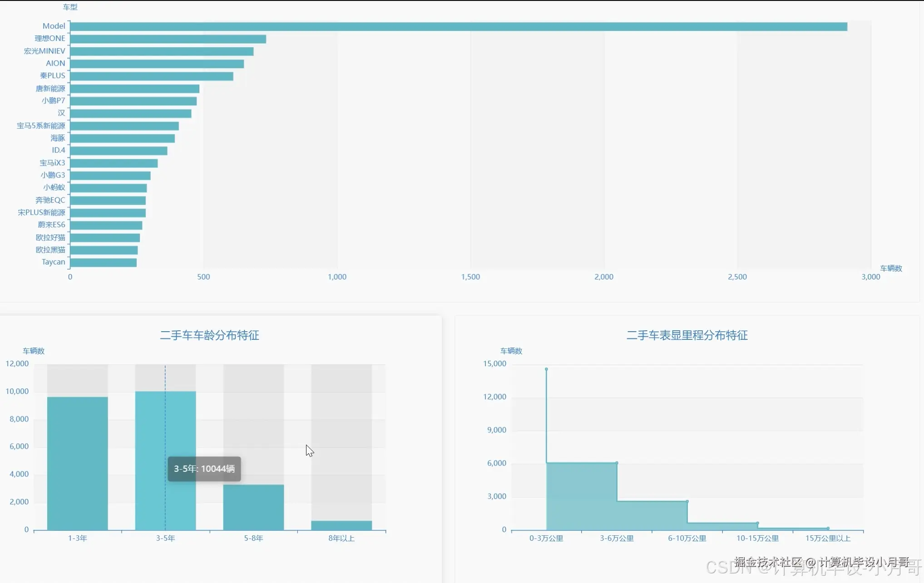Click the Model bar in top chart
The height and width of the screenshot is (583, 924).
point(459,27)
